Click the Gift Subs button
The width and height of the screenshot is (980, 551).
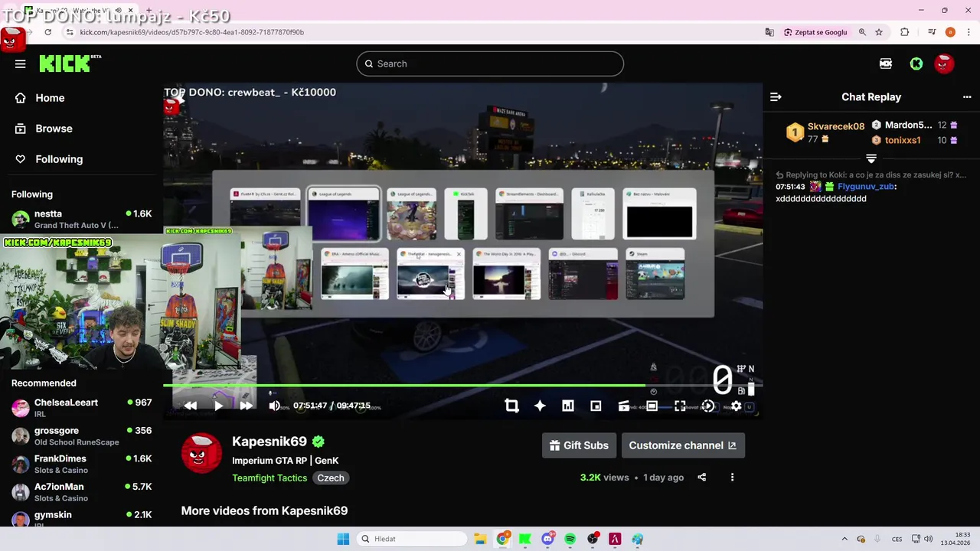tap(580, 445)
